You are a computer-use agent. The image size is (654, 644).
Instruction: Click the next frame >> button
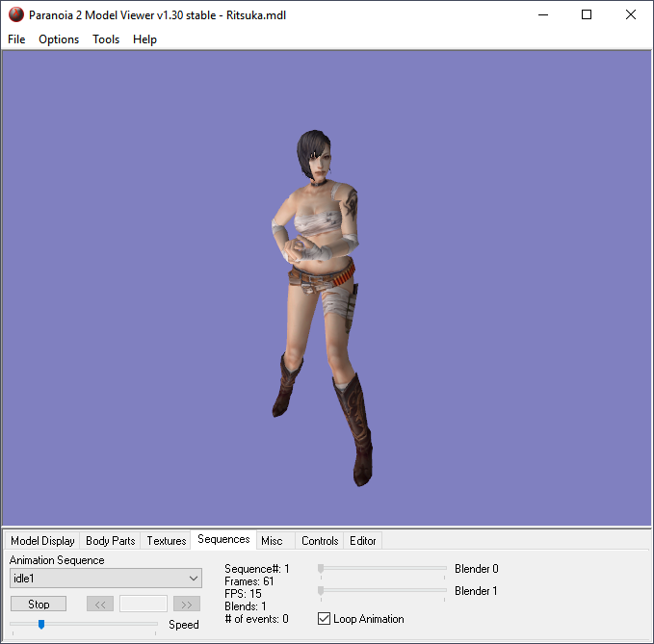click(x=187, y=604)
